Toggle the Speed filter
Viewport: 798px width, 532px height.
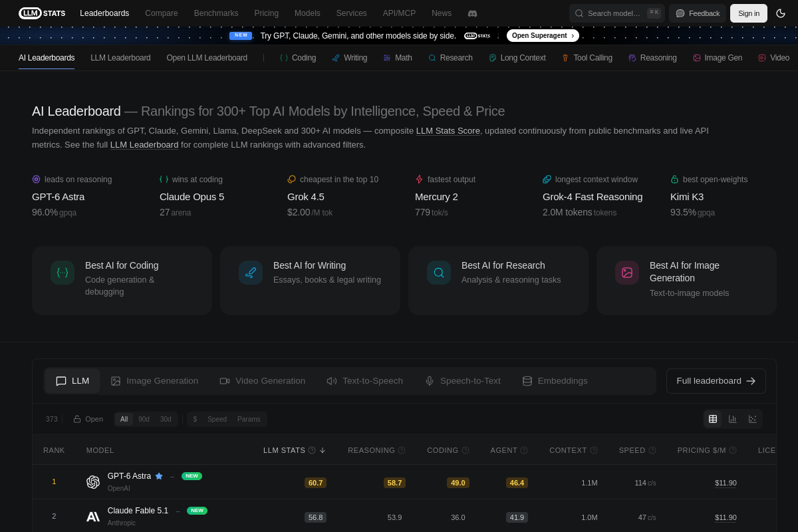[217, 419]
